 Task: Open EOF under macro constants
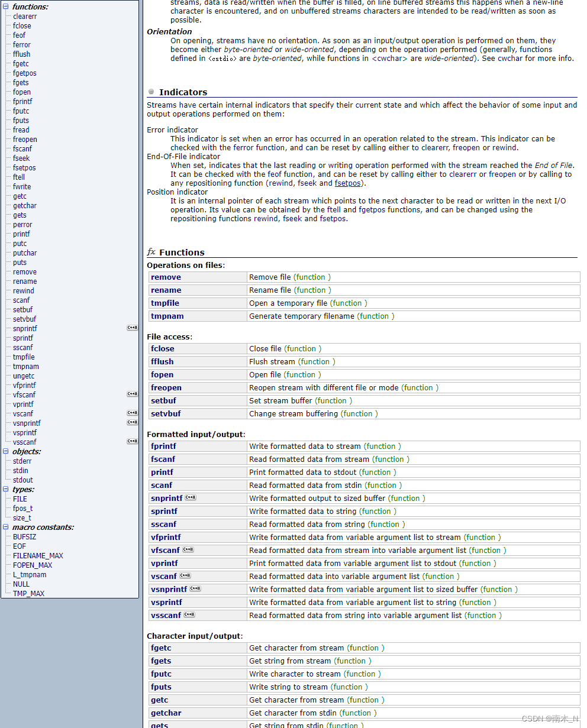20,546
